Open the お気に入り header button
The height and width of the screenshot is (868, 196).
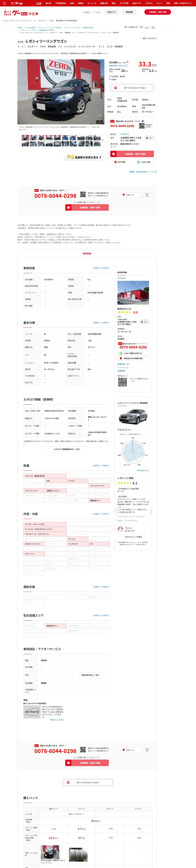111,12
